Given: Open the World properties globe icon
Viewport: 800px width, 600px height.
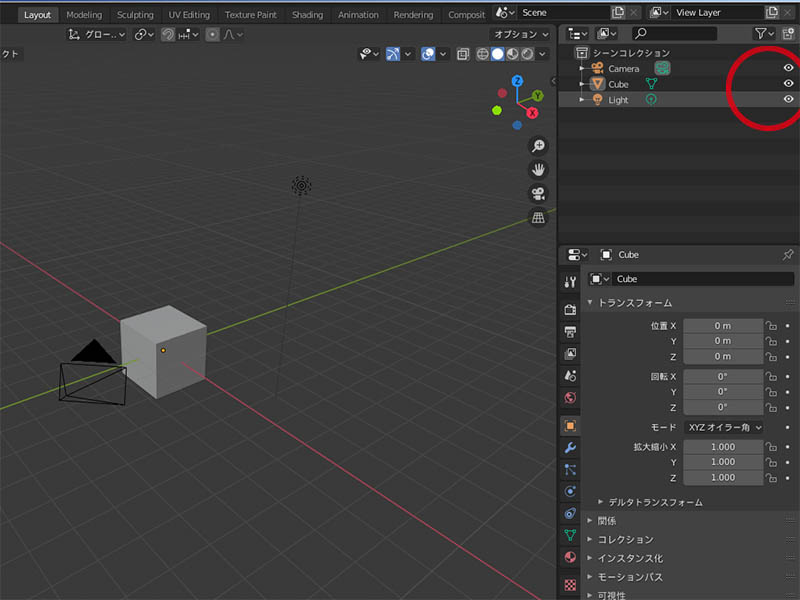Looking at the screenshot, I should click(570, 398).
